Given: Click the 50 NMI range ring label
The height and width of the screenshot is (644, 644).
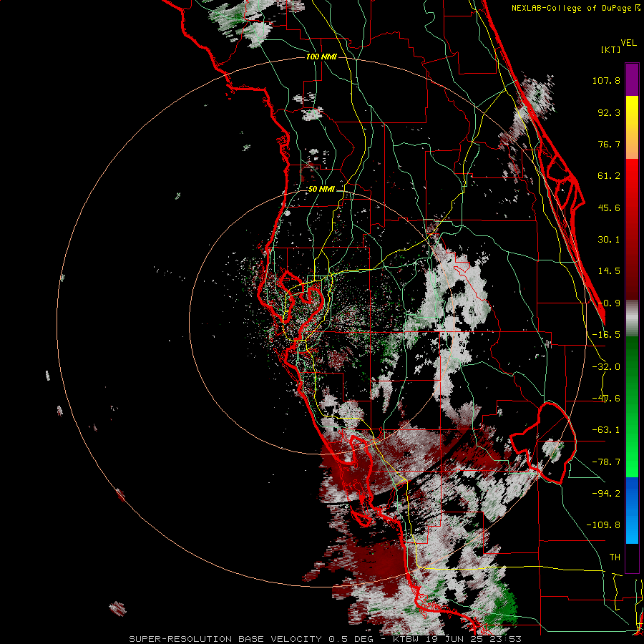Looking at the screenshot, I should click(321, 190).
